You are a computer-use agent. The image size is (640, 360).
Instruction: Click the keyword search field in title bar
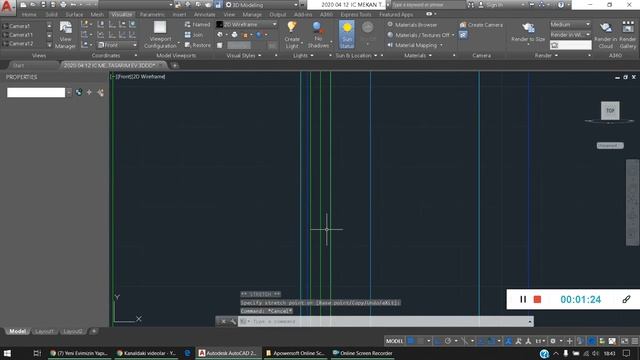click(428, 5)
